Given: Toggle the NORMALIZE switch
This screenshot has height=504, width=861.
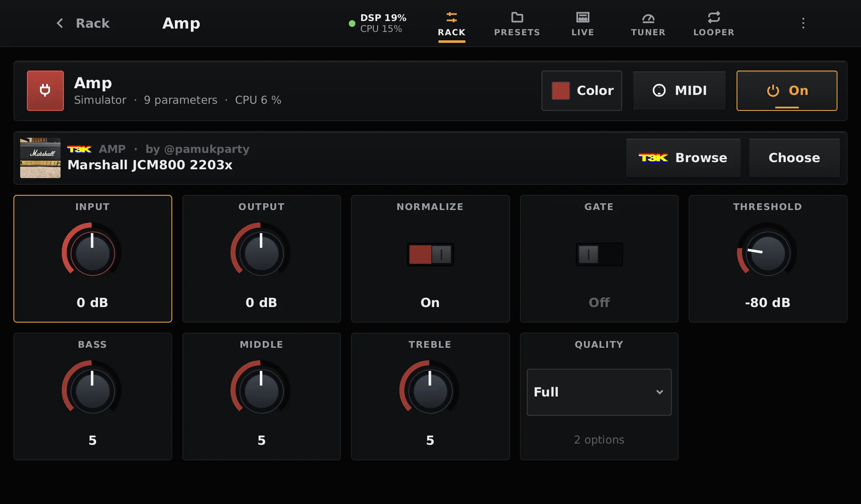Looking at the screenshot, I should [430, 254].
